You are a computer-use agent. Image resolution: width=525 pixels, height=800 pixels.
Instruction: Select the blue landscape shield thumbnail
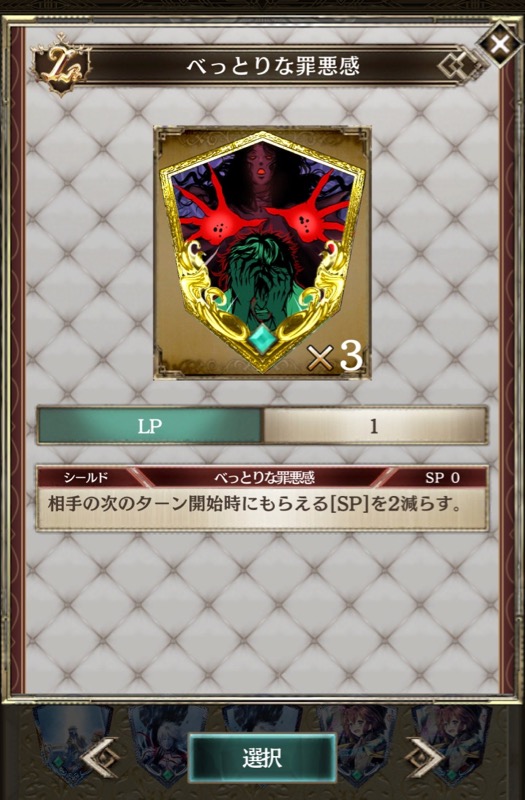(72, 742)
